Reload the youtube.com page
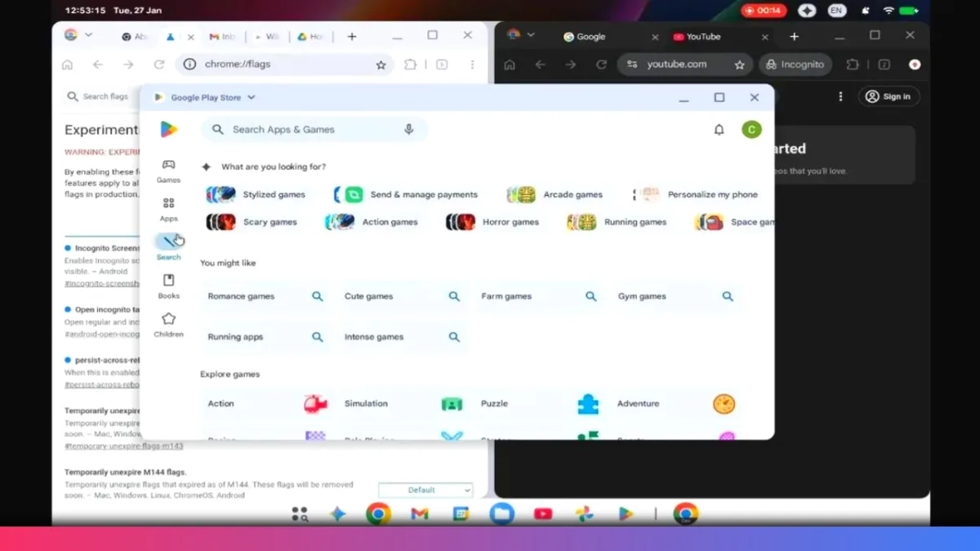Image resolution: width=980 pixels, height=551 pixels. pos(602,64)
